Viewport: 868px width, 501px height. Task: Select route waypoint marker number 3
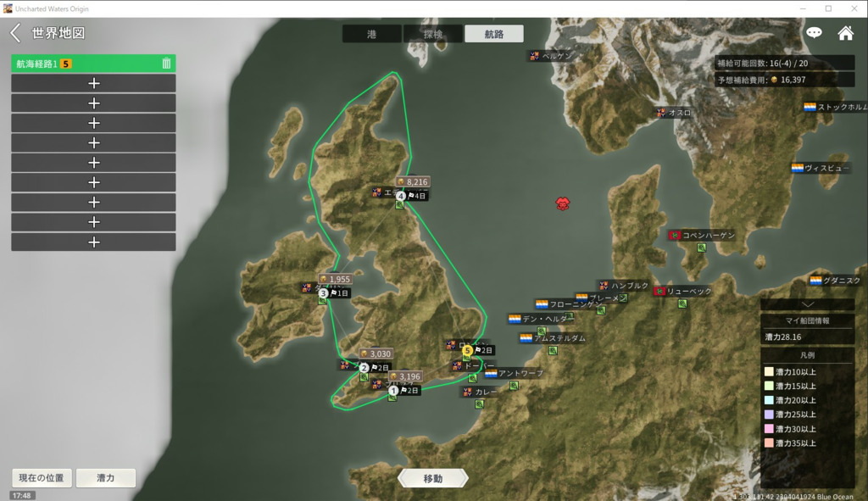click(x=323, y=293)
